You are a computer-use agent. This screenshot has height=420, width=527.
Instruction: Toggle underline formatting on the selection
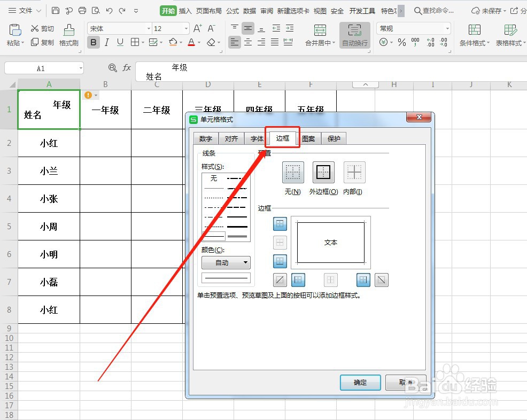pyautogui.click(x=120, y=42)
